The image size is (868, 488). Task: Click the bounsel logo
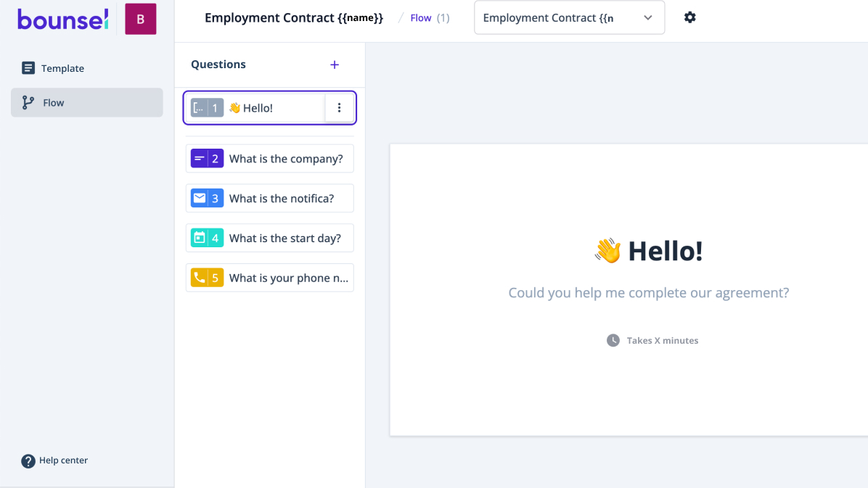tap(62, 20)
